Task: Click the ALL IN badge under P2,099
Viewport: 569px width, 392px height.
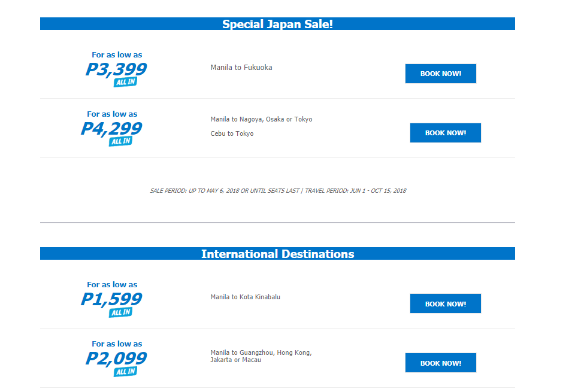Action: click(x=126, y=371)
